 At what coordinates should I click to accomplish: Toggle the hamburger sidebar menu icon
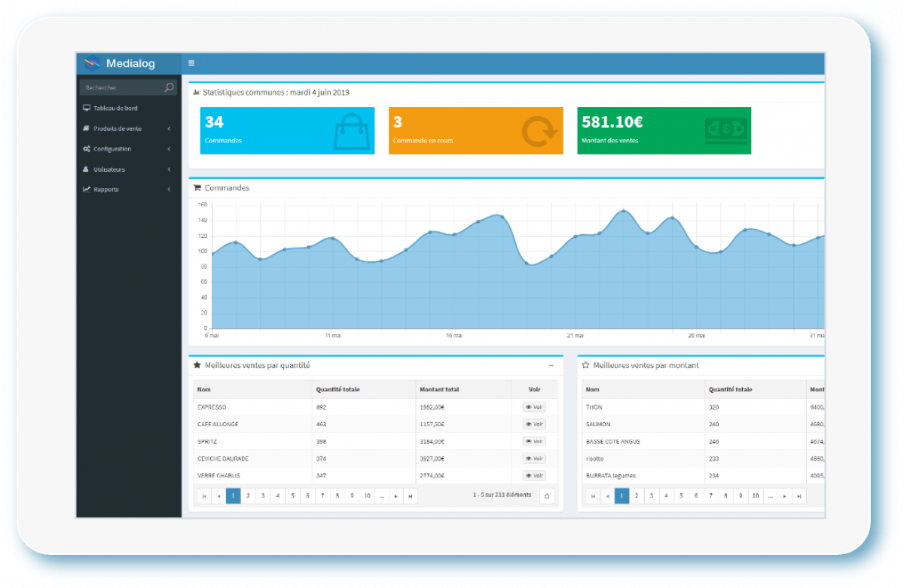click(x=191, y=63)
